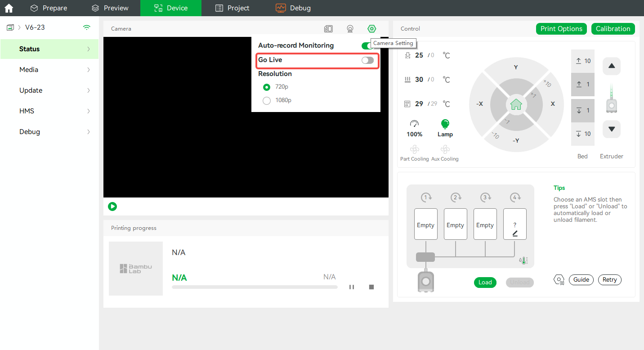Select AMS slot 3 Empty
The height and width of the screenshot is (350, 644).
(x=485, y=224)
